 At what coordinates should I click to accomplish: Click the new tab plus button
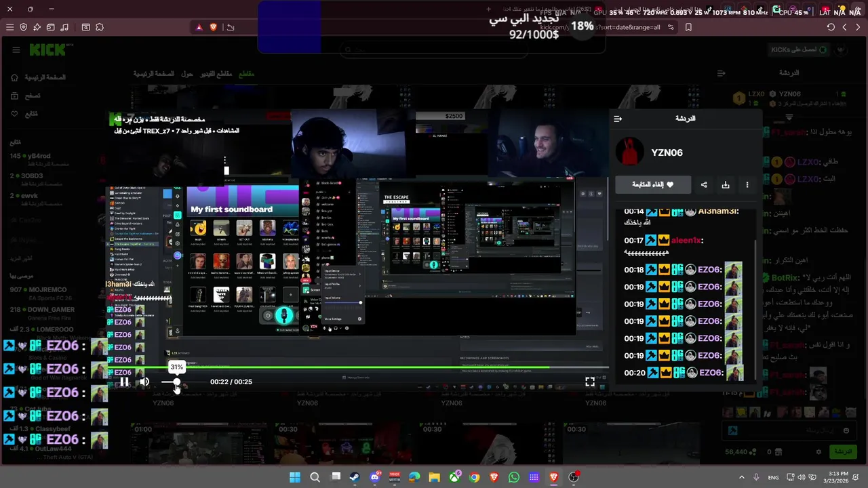pos(488,9)
